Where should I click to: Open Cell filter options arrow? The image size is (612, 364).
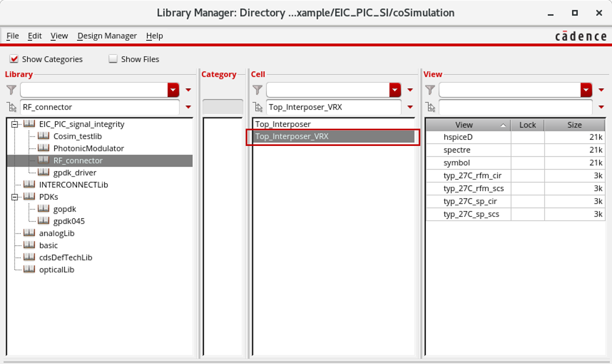410,90
